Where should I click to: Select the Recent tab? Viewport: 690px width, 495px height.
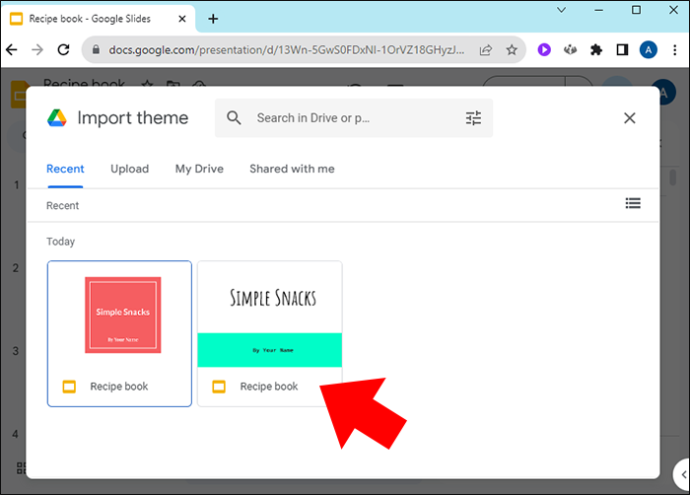point(65,169)
